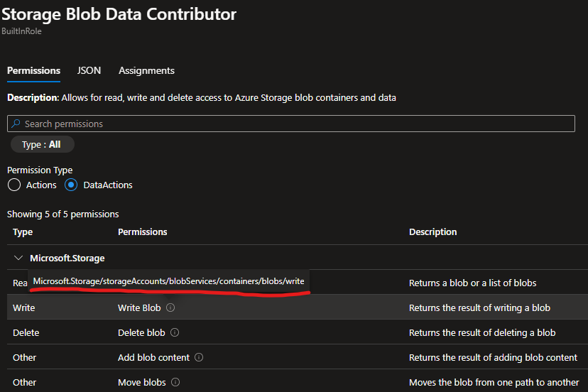Viewport: 588px width, 392px height.
Task: Switch to the JSON tab
Action: tap(89, 70)
